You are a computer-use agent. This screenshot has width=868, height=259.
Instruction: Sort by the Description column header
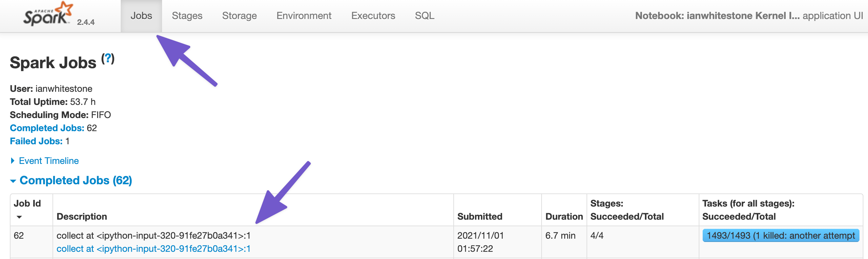pos(82,217)
